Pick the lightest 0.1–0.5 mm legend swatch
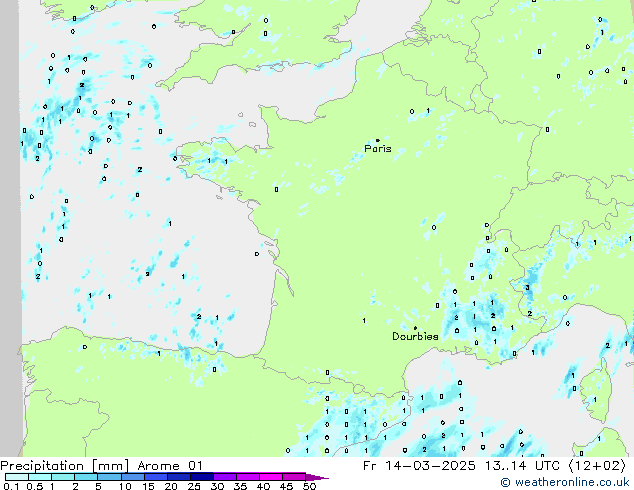Viewport: 634px width, 490px height. coord(17,477)
